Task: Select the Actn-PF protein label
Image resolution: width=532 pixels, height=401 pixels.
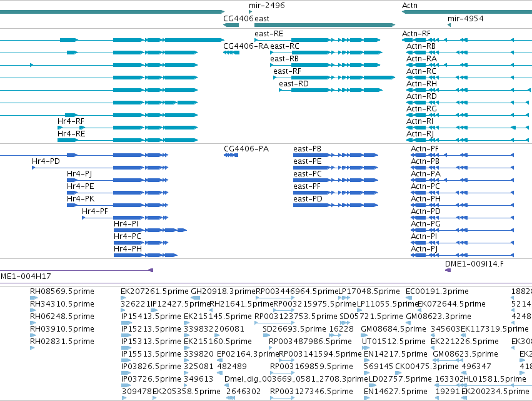Action: pos(424,149)
